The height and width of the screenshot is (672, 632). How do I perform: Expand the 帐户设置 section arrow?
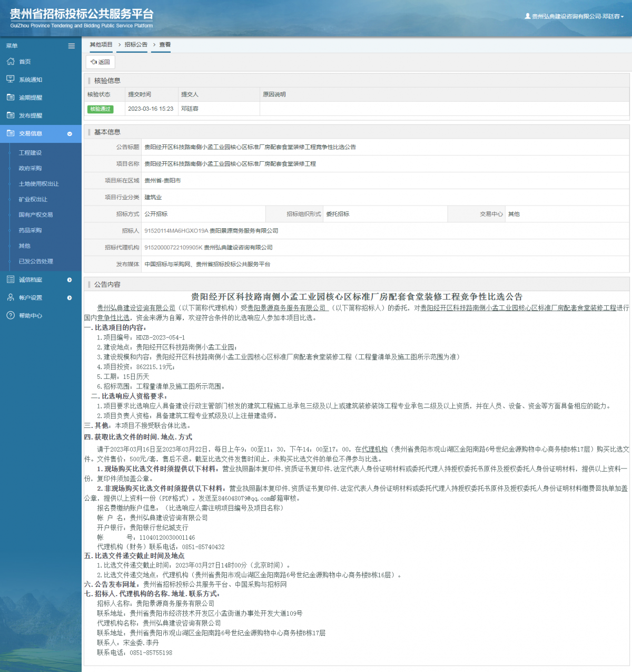70,298
